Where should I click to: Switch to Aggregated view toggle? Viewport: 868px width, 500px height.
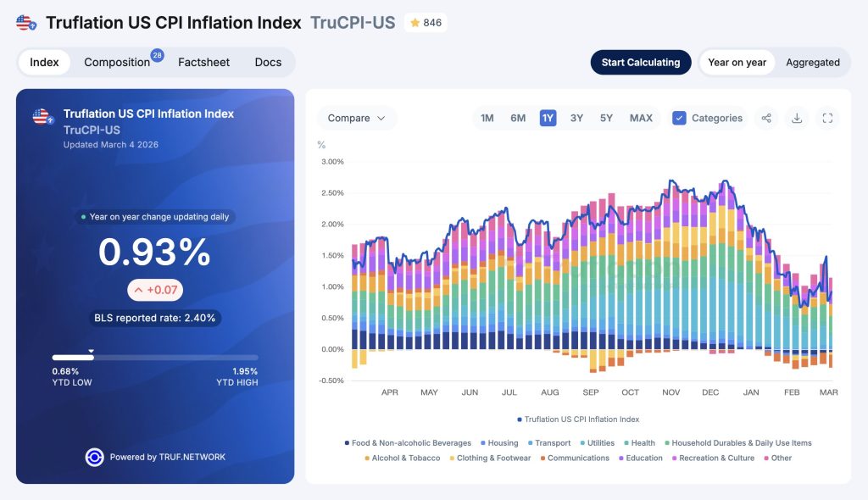(x=812, y=62)
